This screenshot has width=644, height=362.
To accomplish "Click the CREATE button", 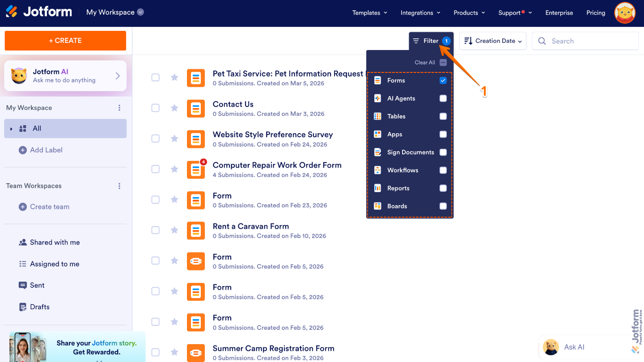I will click(x=65, y=41).
